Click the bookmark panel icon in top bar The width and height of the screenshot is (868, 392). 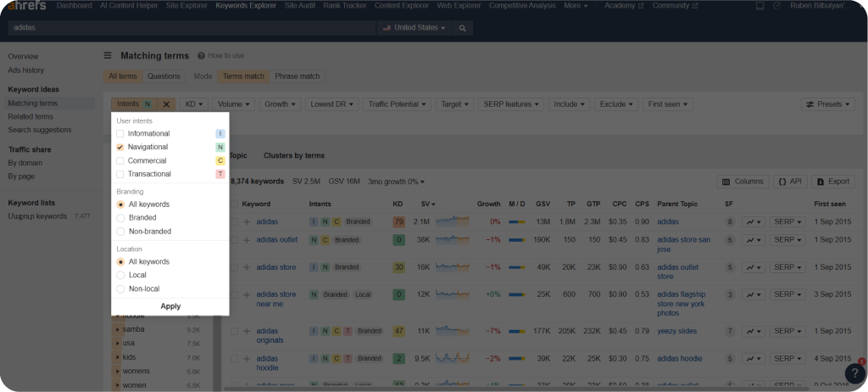coord(760,6)
